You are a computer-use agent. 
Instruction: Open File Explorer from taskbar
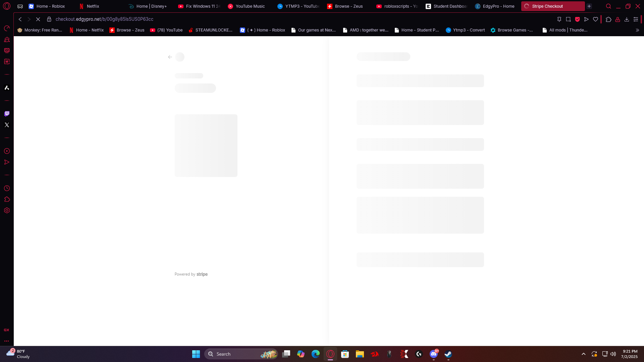[360, 354]
